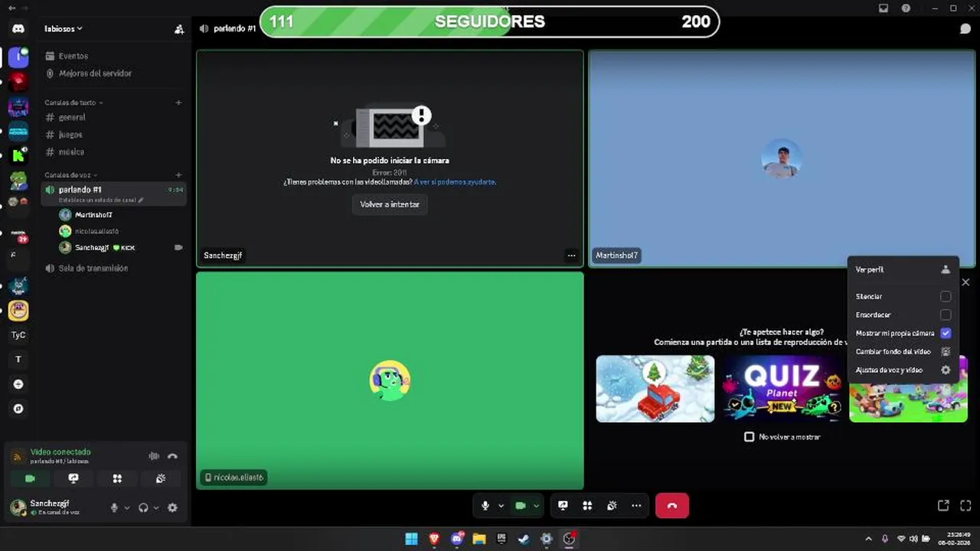Open the yellow cartoon face server icon
Screen dimensions: 980x551
18,310
